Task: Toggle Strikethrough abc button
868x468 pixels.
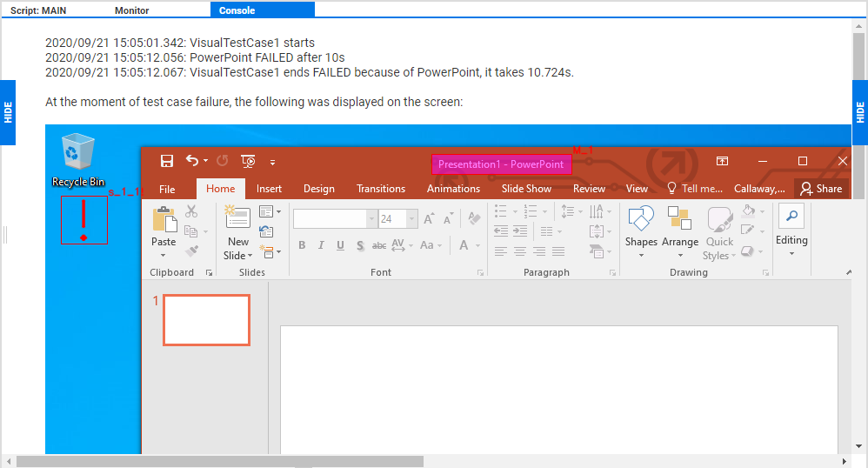Action: click(x=379, y=245)
